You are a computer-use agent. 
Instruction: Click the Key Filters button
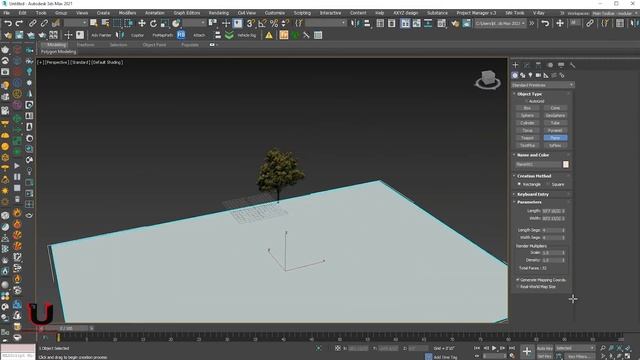pos(578,356)
